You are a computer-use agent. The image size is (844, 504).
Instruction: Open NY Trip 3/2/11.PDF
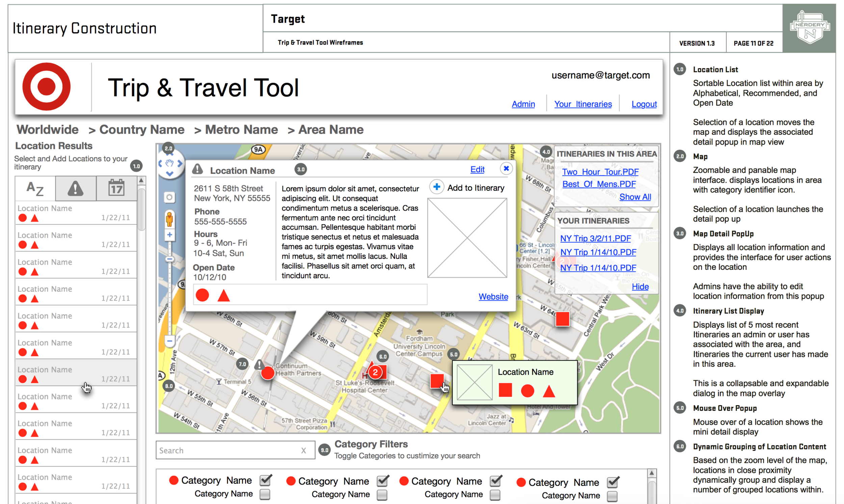[596, 238]
